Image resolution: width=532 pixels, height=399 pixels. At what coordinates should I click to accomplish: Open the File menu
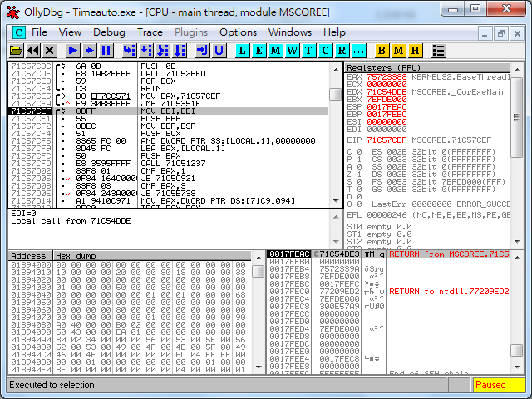[x=39, y=32]
